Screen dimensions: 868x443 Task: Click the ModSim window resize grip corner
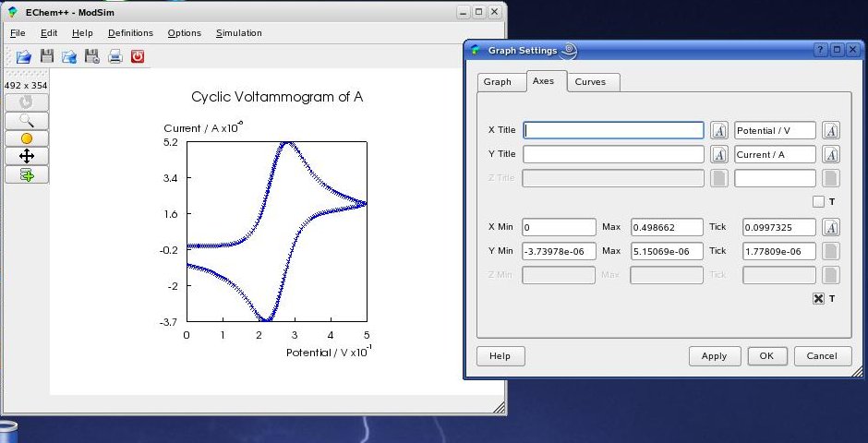[x=499, y=408]
